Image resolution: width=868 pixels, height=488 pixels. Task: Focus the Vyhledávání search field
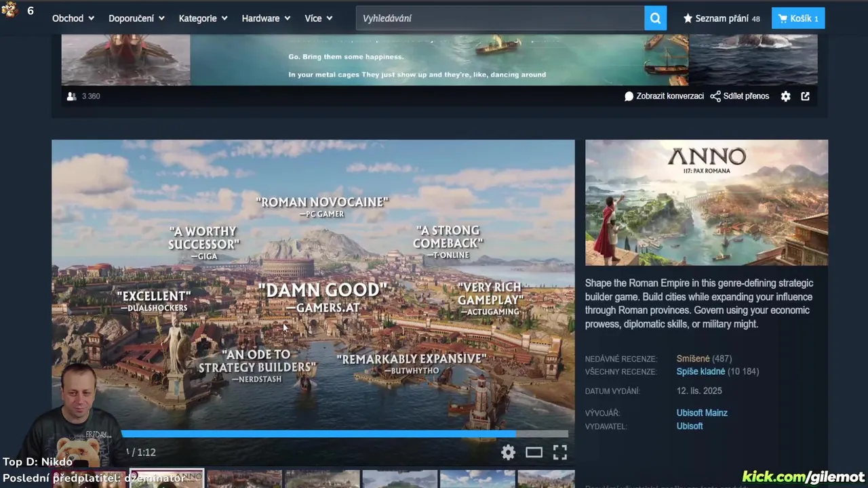point(500,18)
